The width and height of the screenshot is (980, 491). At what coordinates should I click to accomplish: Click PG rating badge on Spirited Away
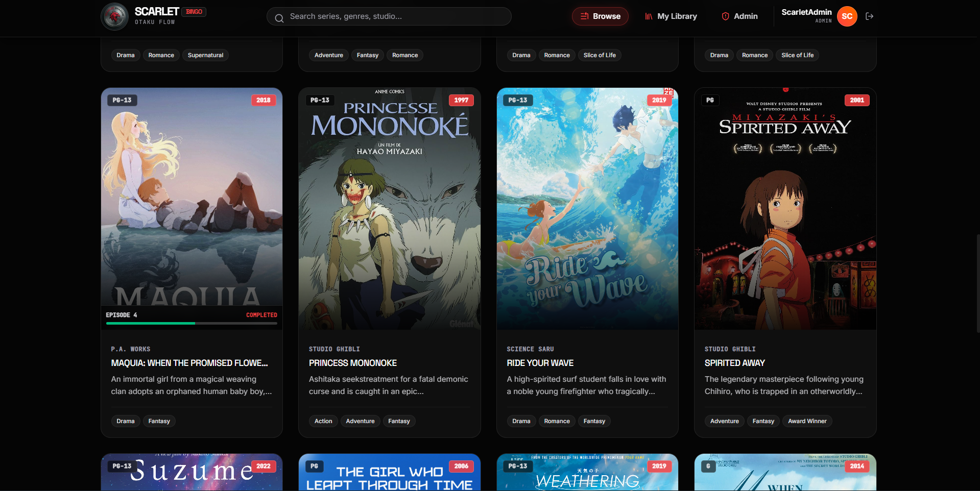point(710,100)
